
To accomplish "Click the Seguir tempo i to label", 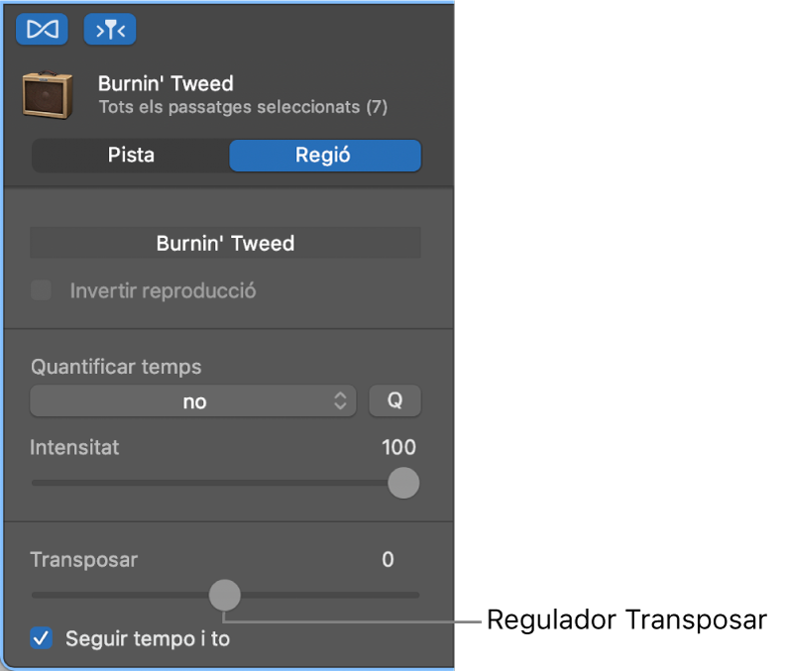I will click(148, 639).
